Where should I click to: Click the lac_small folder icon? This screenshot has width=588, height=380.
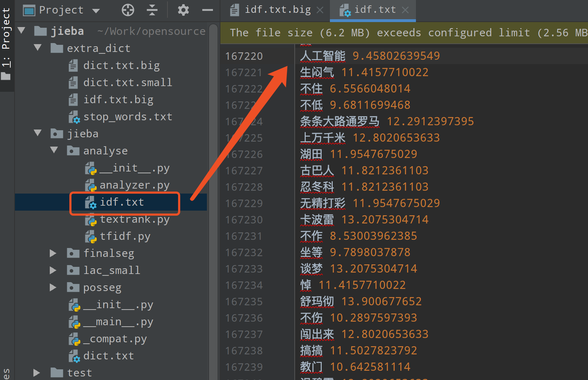[x=73, y=270]
